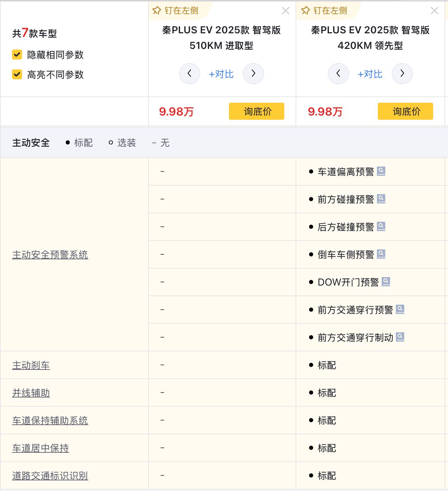Switch 510KM 进取型 to the previous model

[x=190, y=74]
